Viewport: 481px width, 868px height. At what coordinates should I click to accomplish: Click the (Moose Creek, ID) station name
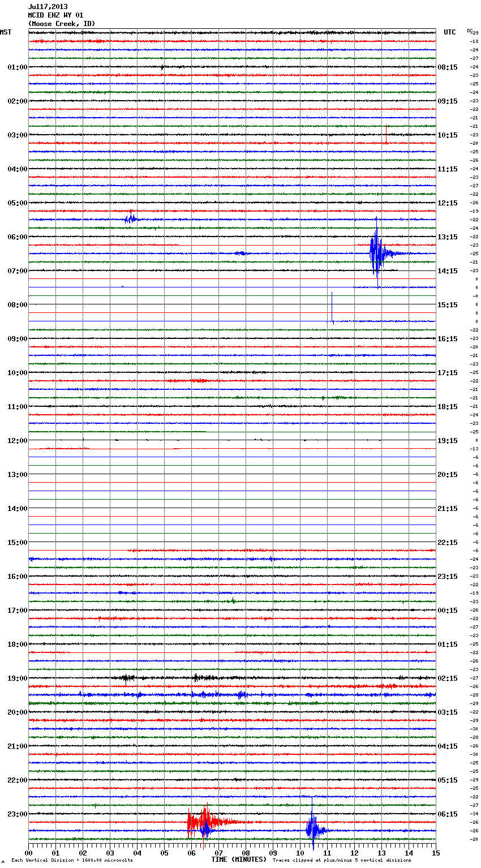click(62, 24)
